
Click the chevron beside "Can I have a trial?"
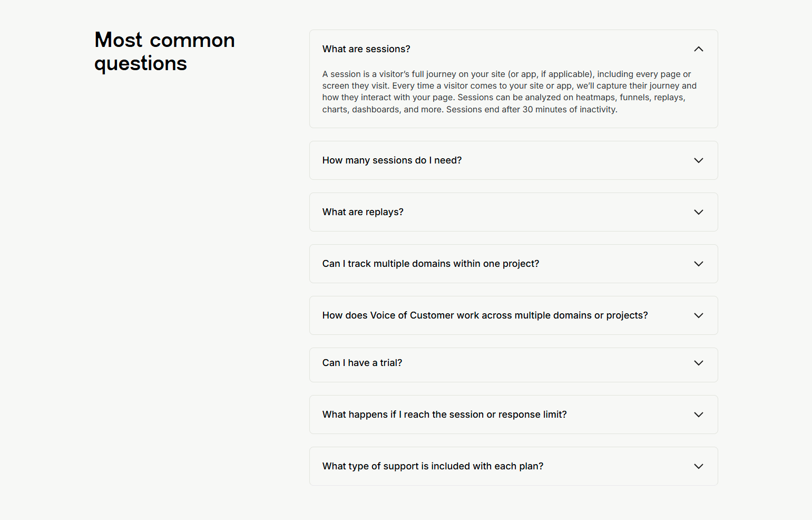698,363
